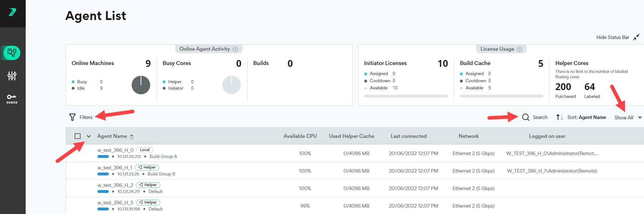
Task: Click the sort direction arrows icon
Action: tap(559, 117)
